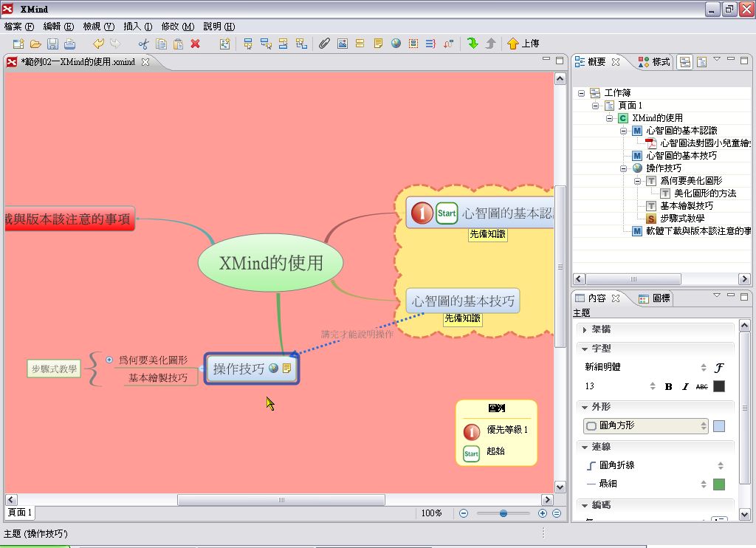The width and height of the screenshot is (756, 548).
Task: Toggle italic text in the font section
Action: 685,386
